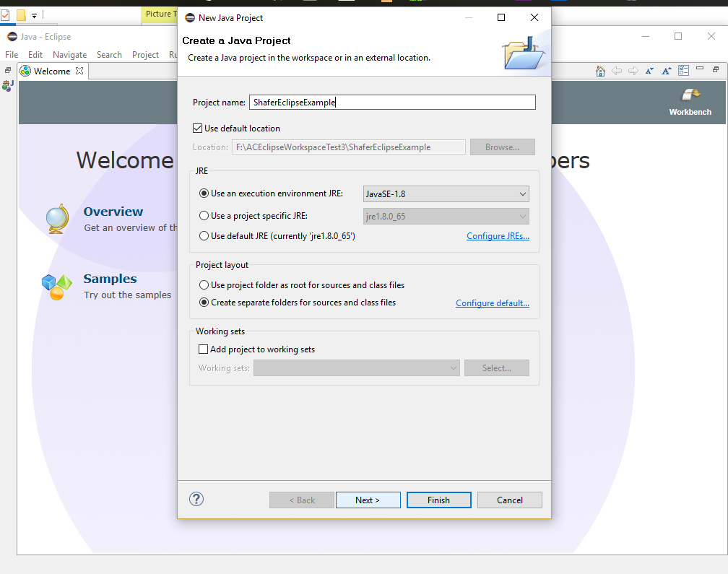
Task: Close the Welcome tab with its X icon
Action: point(79,71)
